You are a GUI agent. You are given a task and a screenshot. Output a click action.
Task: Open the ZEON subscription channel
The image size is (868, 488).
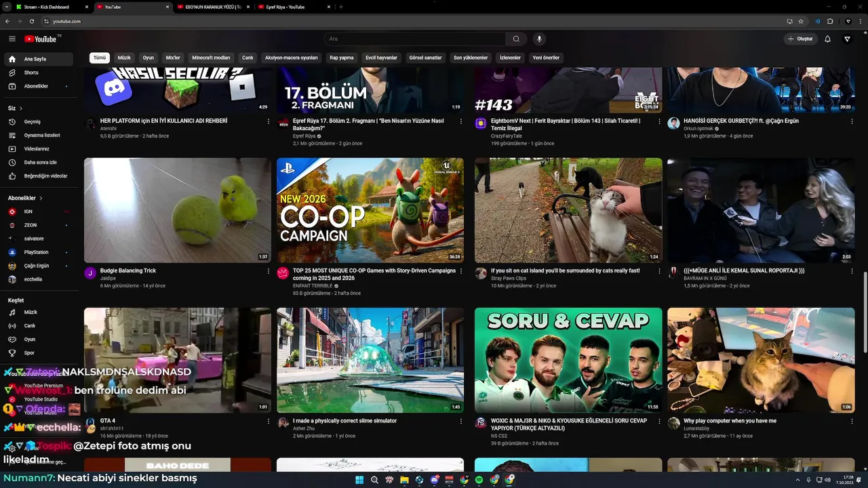click(39, 225)
